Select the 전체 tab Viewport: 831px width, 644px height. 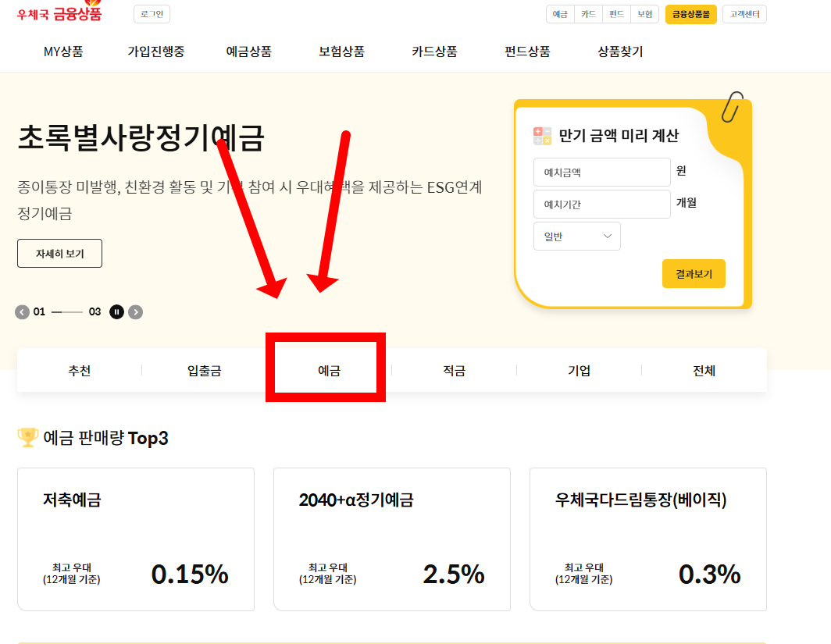click(x=704, y=370)
